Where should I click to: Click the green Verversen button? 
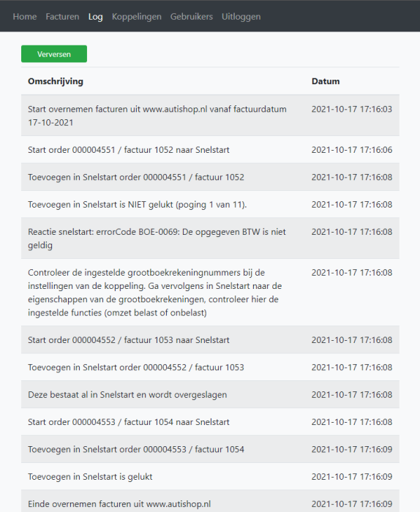[x=54, y=54]
